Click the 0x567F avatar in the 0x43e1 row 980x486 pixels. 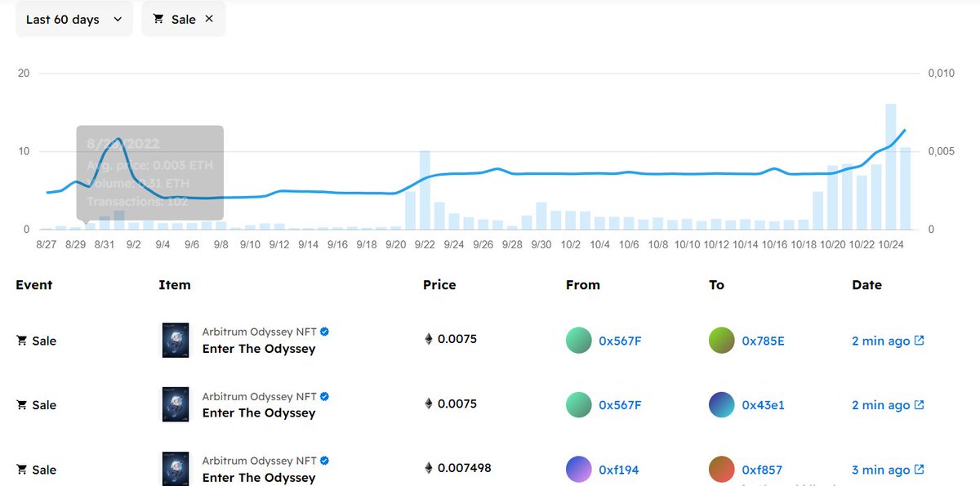pyautogui.click(x=579, y=405)
